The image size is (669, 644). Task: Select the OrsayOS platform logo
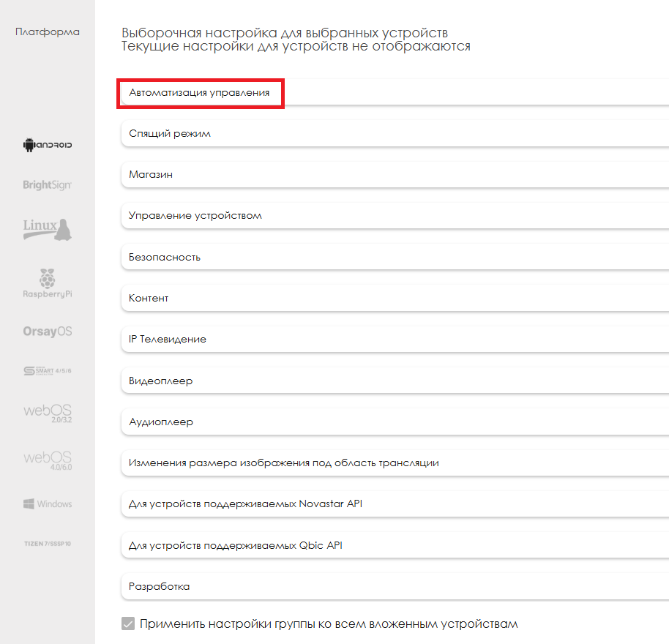(x=48, y=332)
